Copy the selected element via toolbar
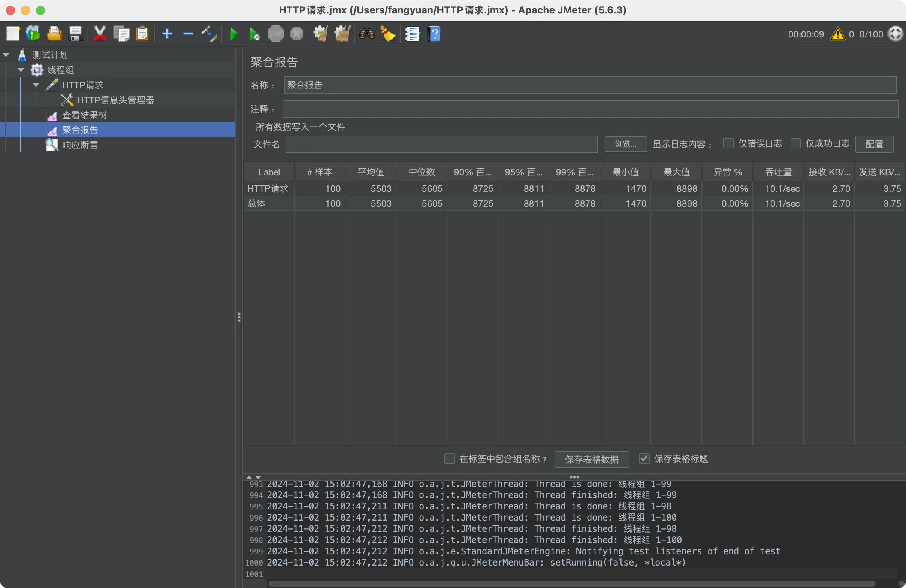 pos(121,34)
